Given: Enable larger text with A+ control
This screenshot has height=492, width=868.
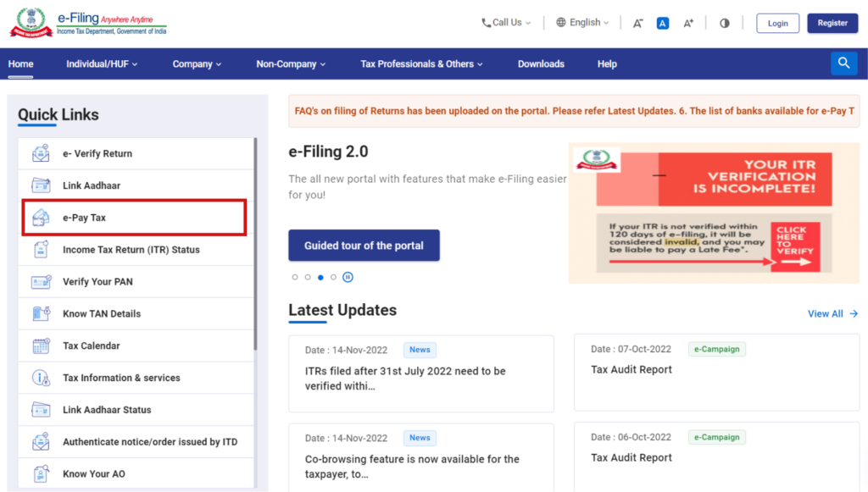Looking at the screenshot, I should (x=688, y=23).
